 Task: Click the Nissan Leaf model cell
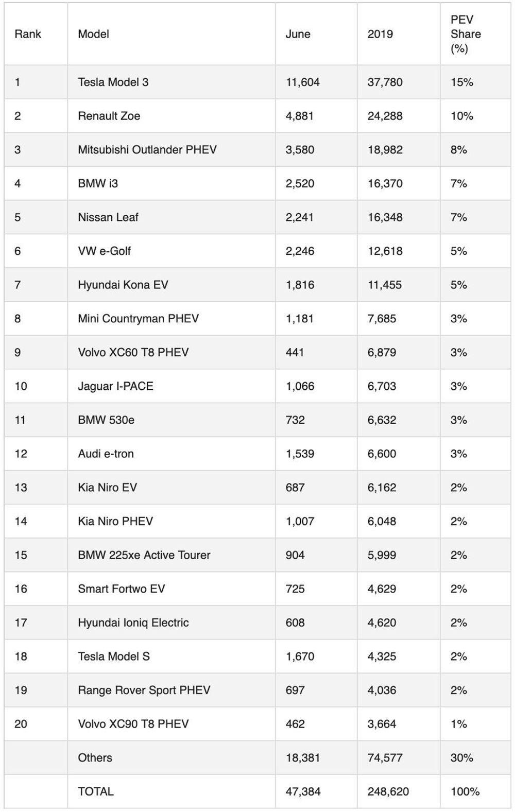pos(108,217)
